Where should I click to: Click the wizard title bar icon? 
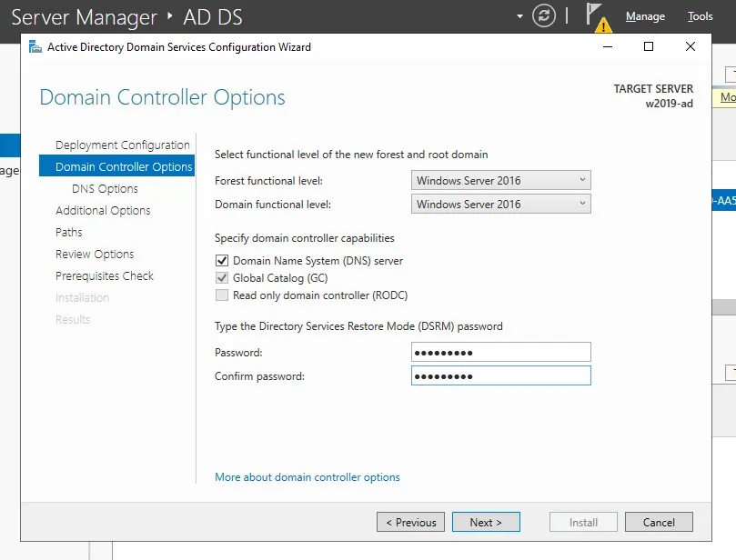click(x=35, y=47)
